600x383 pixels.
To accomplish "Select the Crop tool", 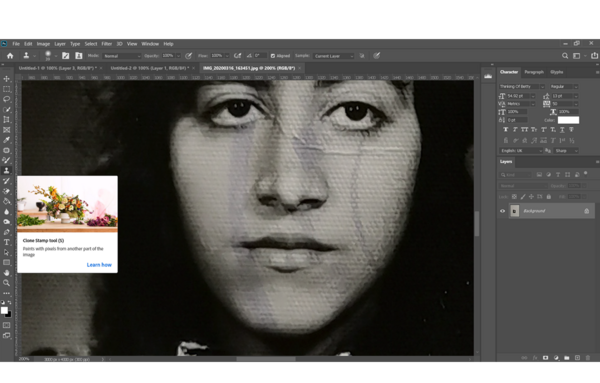I will pos(7,120).
